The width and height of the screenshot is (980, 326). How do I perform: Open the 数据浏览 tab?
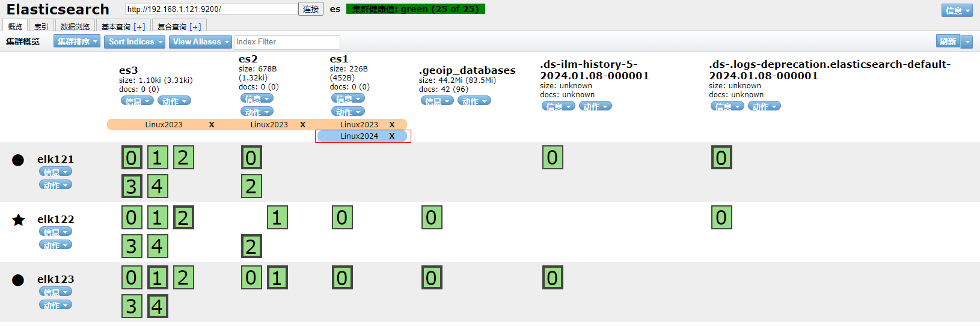click(x=75, y=27)
